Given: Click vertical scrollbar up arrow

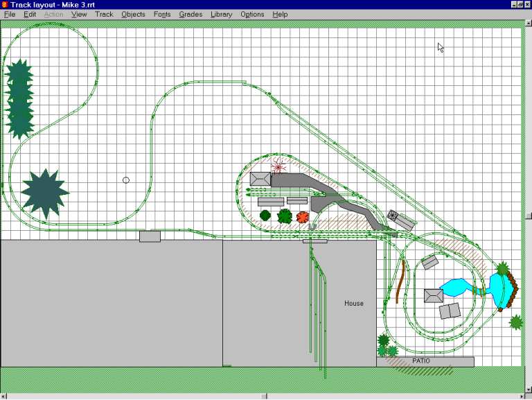Looking at the screenshot, I should (529, 23).
